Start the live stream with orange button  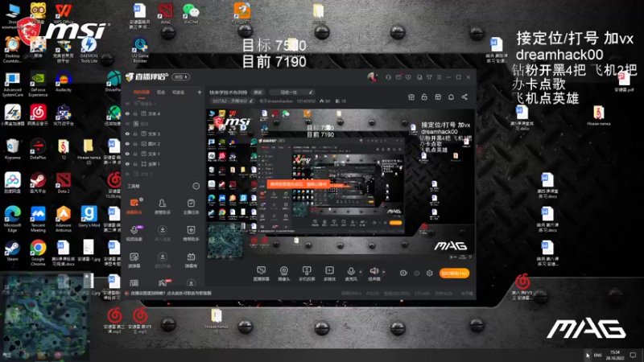454,273
